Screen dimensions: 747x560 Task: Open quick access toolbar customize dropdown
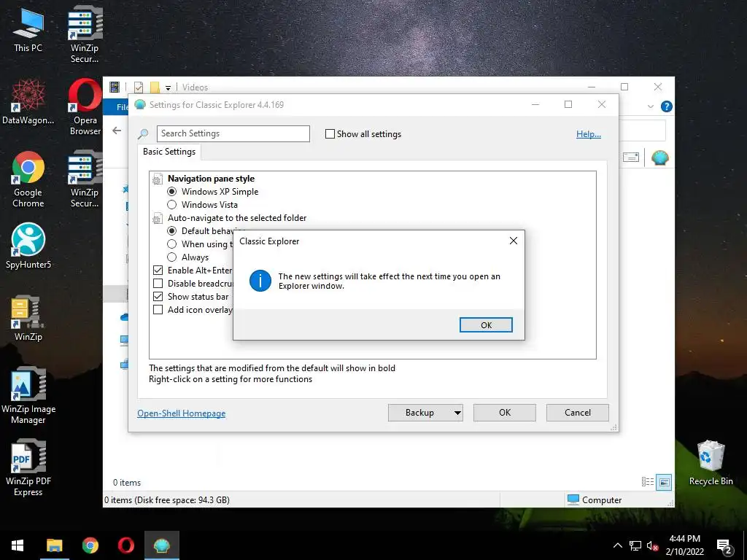[168, 88]
